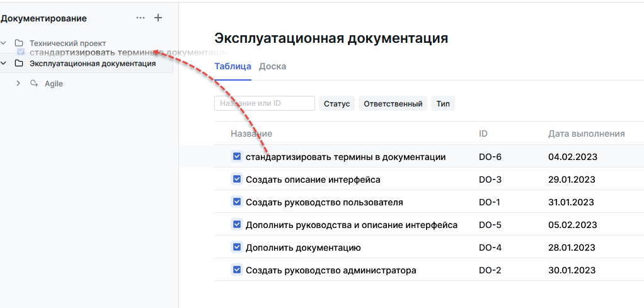
Task: Click the Технический проект folder icon
Action: point(19,43)
